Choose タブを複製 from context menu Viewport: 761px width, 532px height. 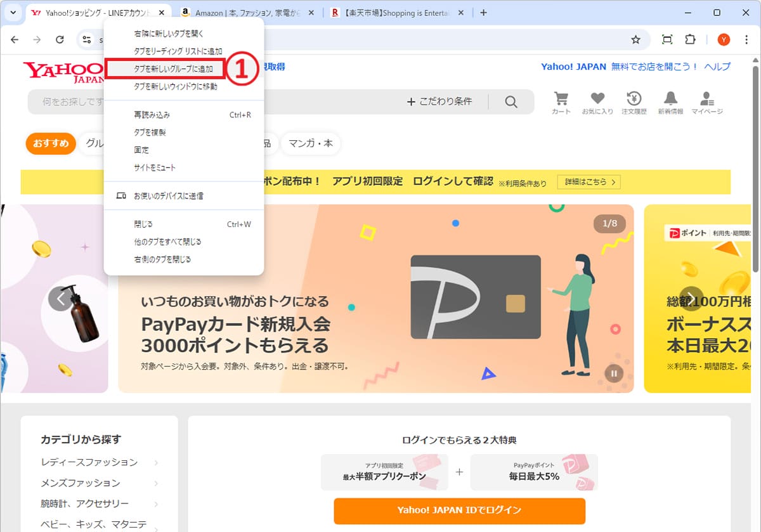[x=150, y=133]
